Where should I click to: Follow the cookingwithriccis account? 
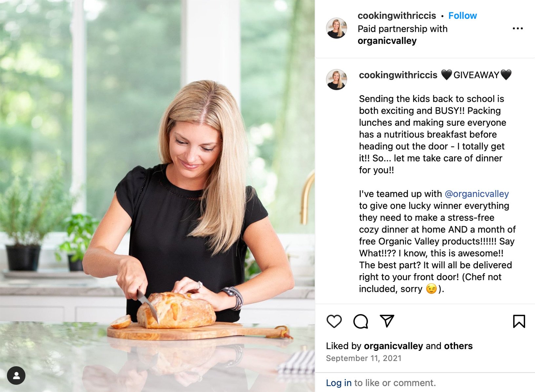pos(463,15)
